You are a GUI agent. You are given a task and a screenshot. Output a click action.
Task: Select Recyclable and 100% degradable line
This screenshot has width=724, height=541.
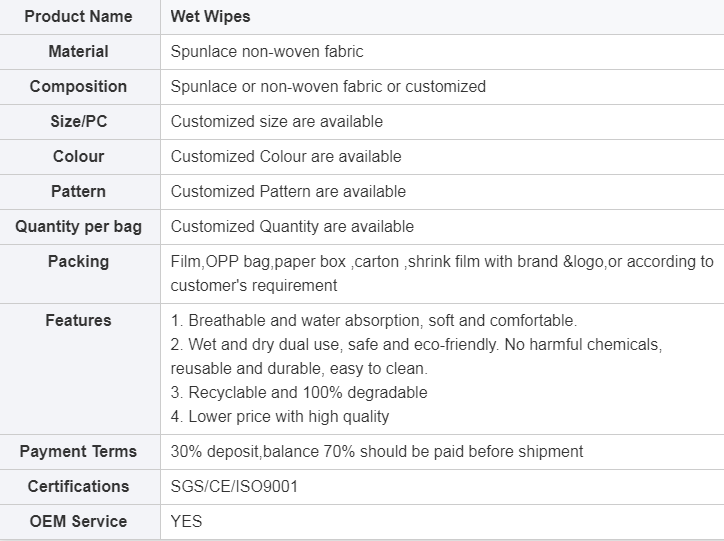tap(299, 392)
